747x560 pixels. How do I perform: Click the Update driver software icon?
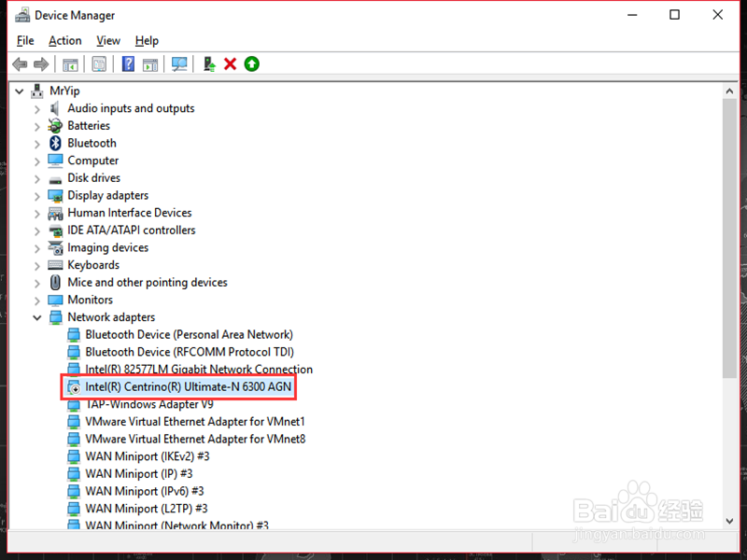coord(208,64)
